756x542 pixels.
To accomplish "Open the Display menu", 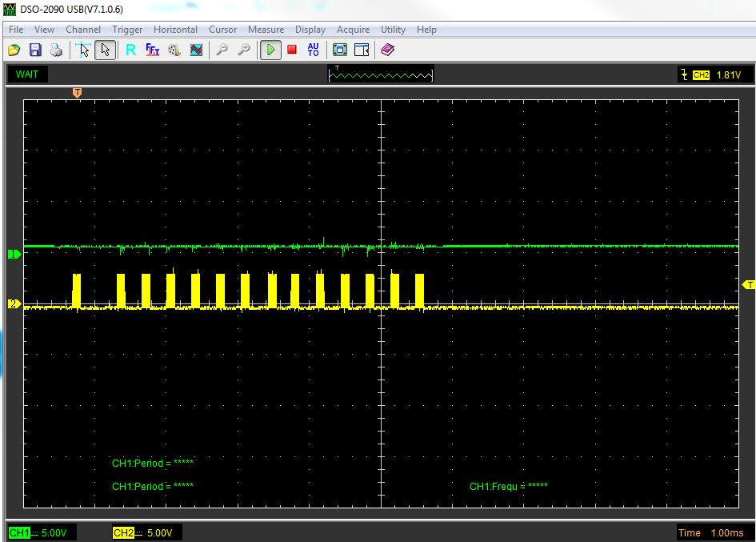I will [x=310, y=30].
